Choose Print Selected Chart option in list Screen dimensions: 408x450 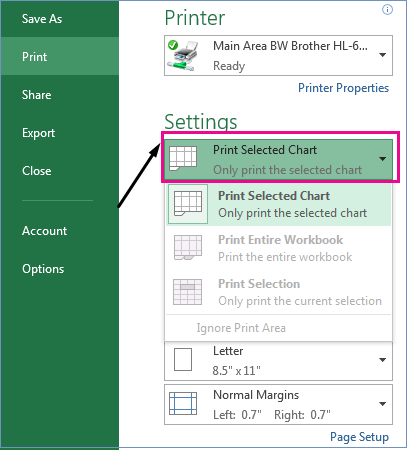pos(278,204)
